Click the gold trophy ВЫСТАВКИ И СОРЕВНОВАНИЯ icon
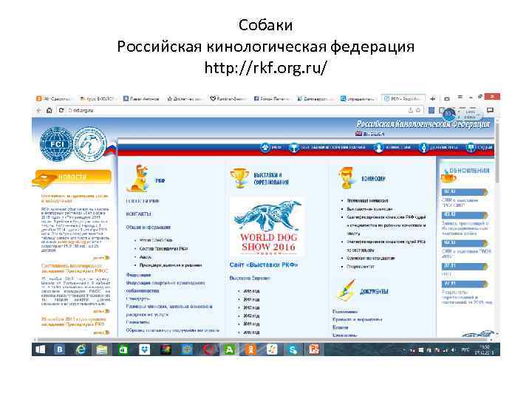 point(239,178)
